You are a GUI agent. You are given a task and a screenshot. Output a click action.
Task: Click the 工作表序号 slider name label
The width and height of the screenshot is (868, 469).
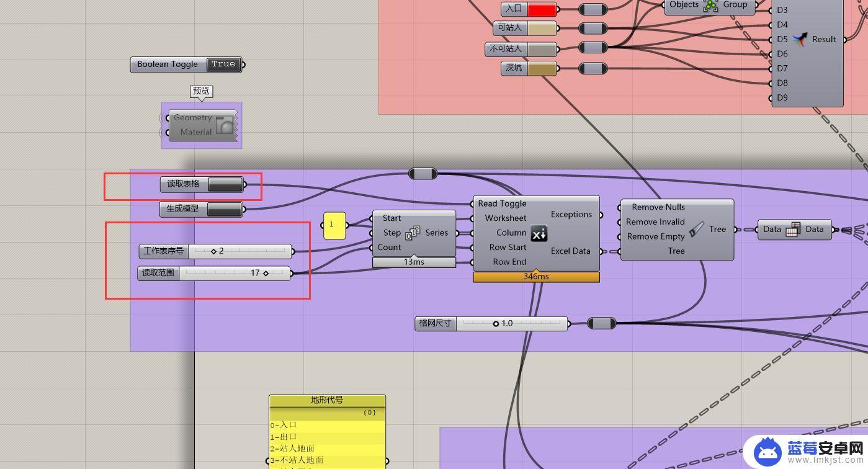point(164,251)
